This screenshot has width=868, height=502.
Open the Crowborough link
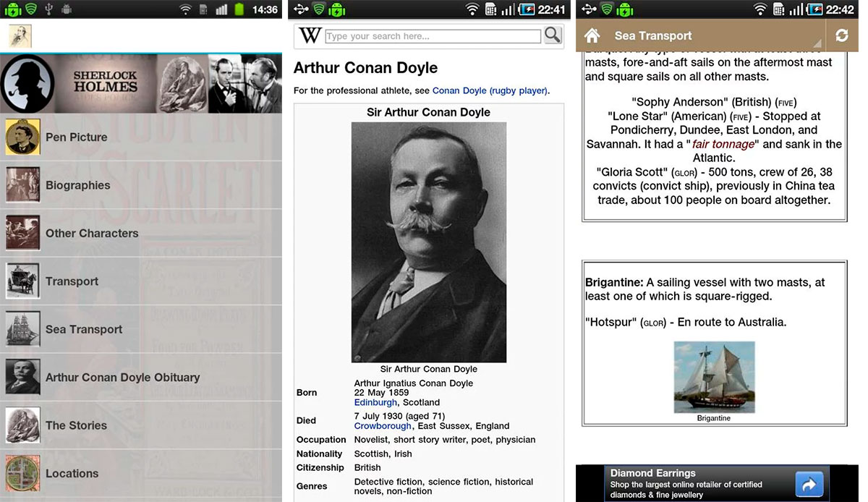click(383, 426)
